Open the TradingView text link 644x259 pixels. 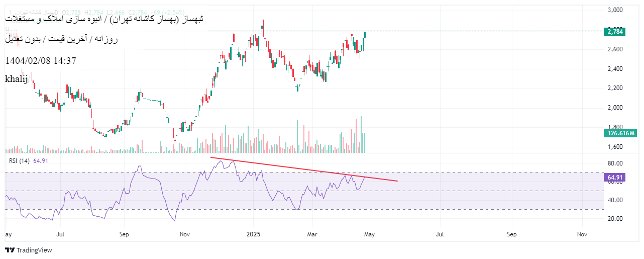tap(34, 250)
